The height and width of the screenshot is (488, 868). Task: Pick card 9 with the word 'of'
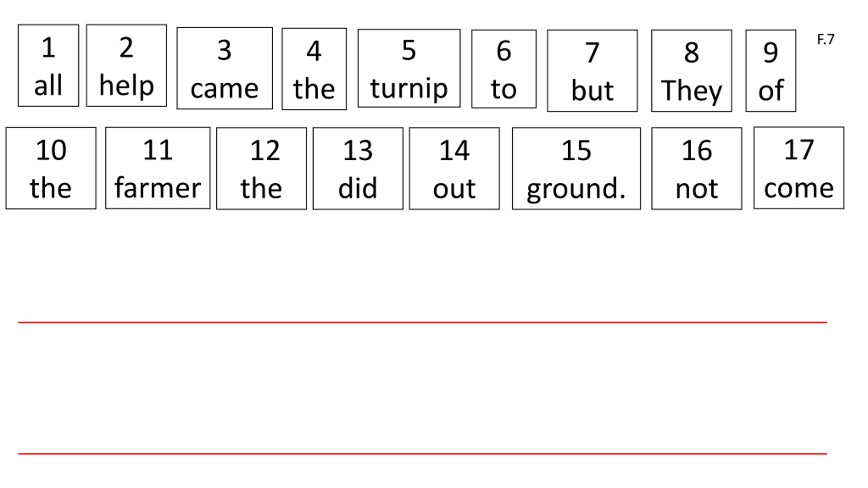[771, 71]
